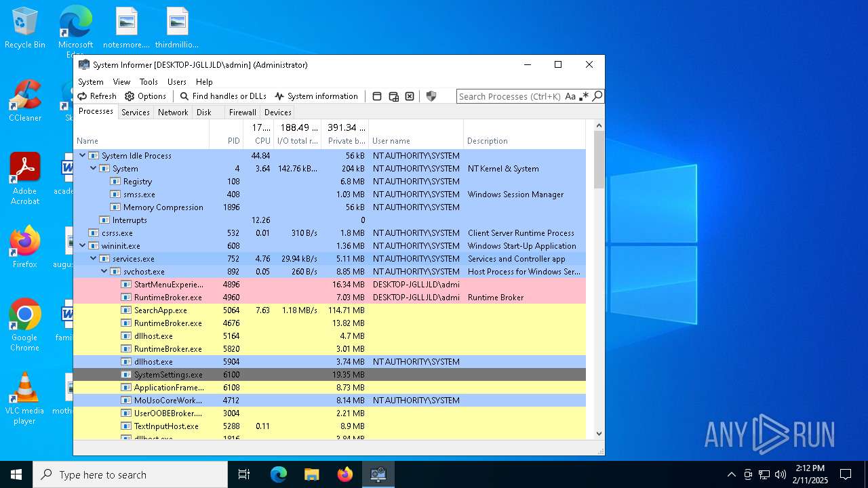The image size is (868, 488).
Task: Open Microsoft Edge from taskbar
Action: click(x=279, y=474)
